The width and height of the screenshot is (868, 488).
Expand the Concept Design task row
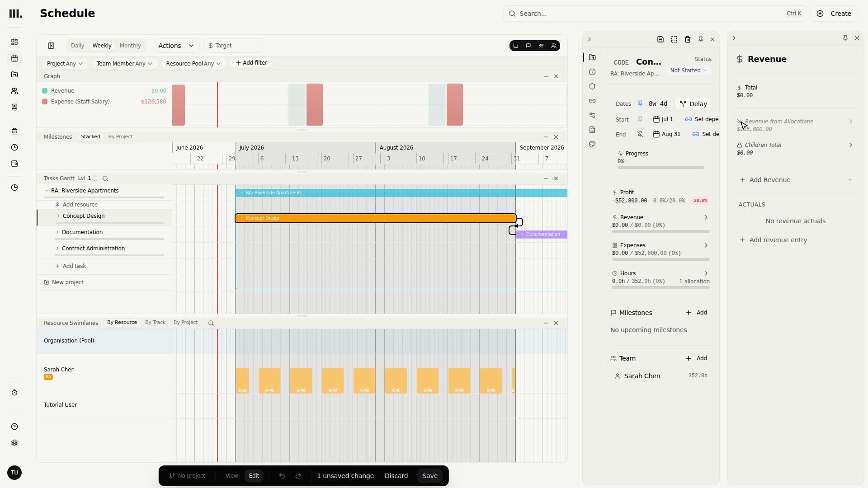[58, 216]
